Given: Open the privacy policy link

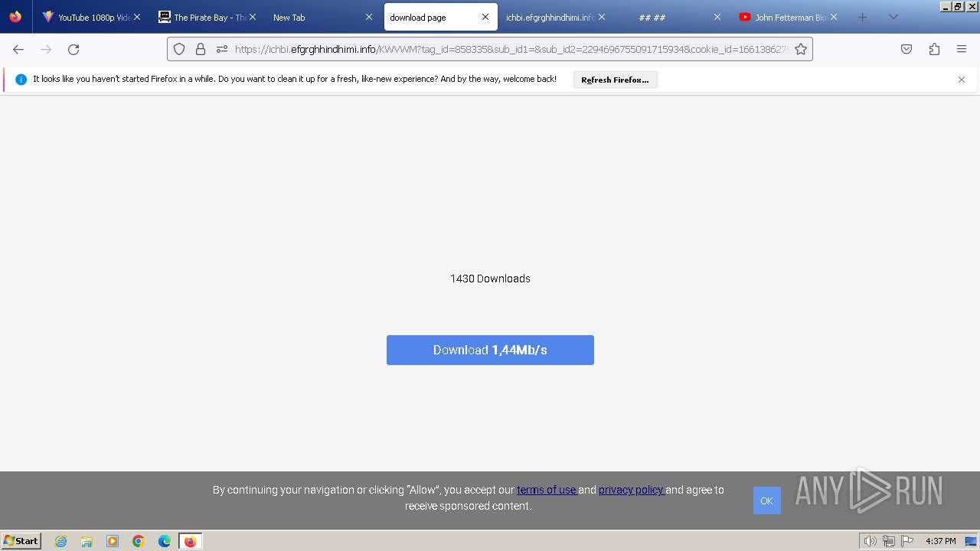Looking at the screenshot, I should coord(631,490).
